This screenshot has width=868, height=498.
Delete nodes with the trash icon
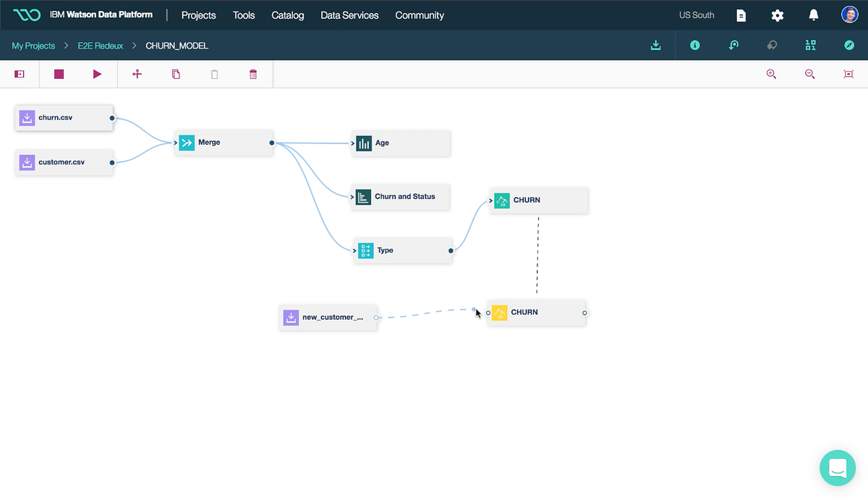(x=252, y=74)
